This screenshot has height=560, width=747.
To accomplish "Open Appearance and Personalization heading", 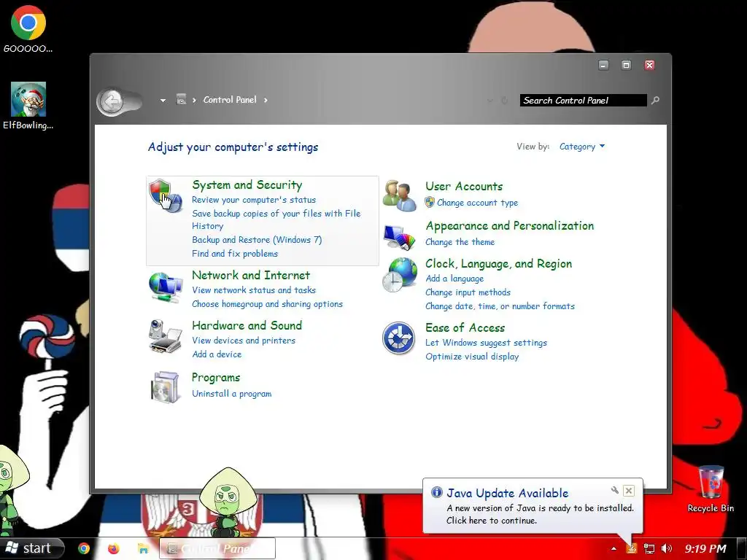I will (x=510, y=226).
